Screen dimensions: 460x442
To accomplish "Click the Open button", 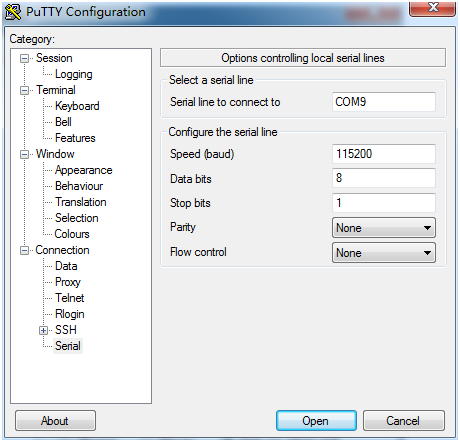I will point(316,421).
